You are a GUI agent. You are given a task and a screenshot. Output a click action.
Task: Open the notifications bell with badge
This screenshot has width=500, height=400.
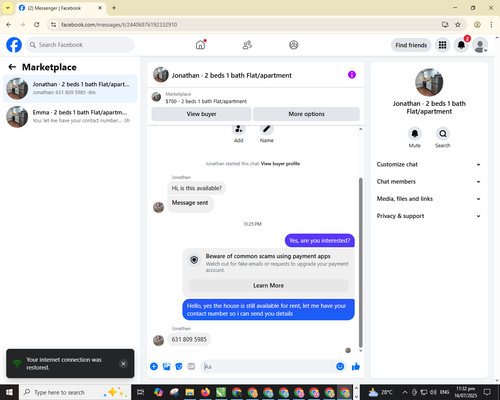tap(461, 45)
